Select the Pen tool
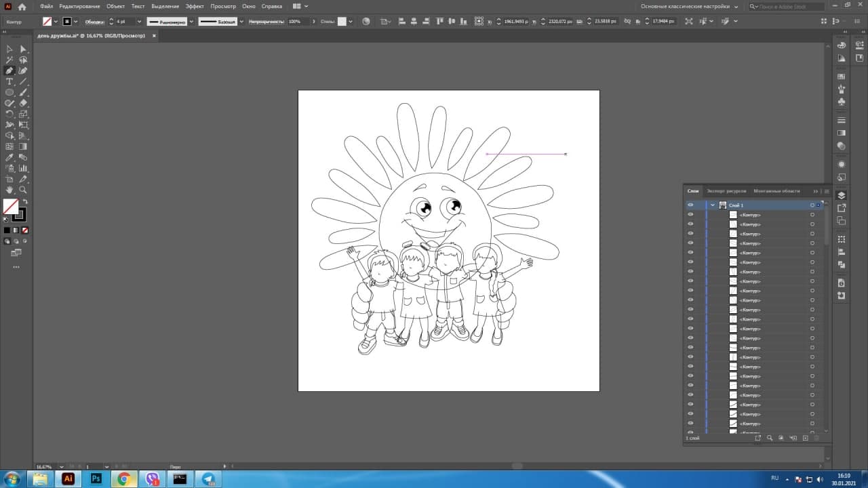 click(9, 70)
